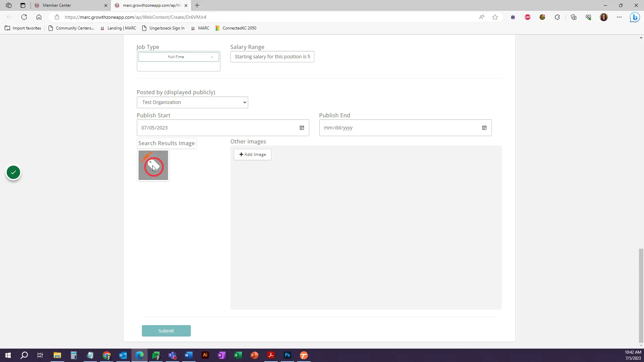644x362 pixels.
Task: Open Collections icon in toolbar
Action: coord(574,17)
